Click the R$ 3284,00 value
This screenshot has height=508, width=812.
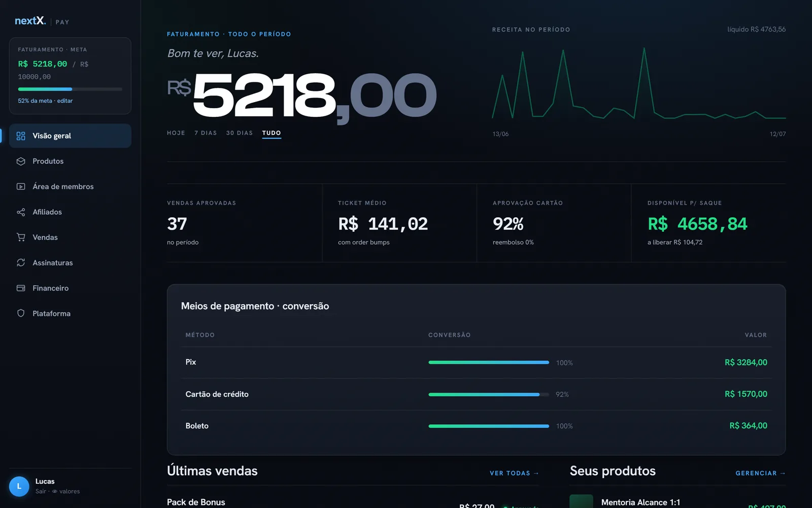(x=746, y=362)
